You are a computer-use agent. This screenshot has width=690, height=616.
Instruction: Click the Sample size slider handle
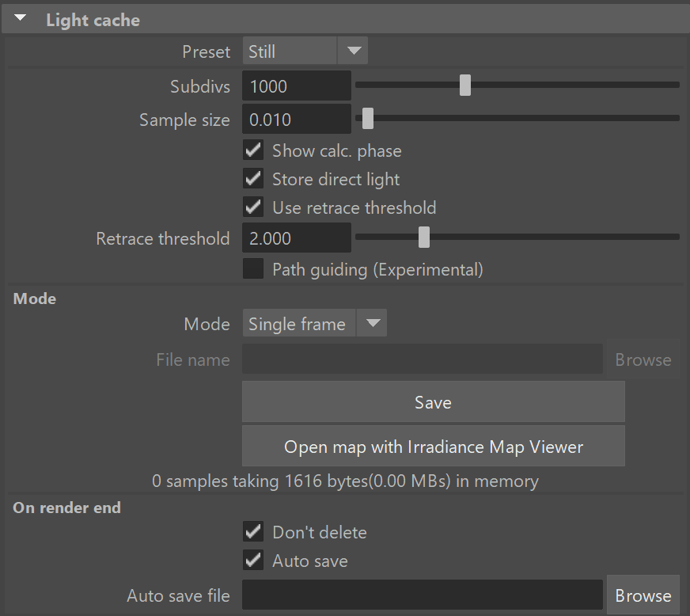pyautogui.click(x=368, y=119)
